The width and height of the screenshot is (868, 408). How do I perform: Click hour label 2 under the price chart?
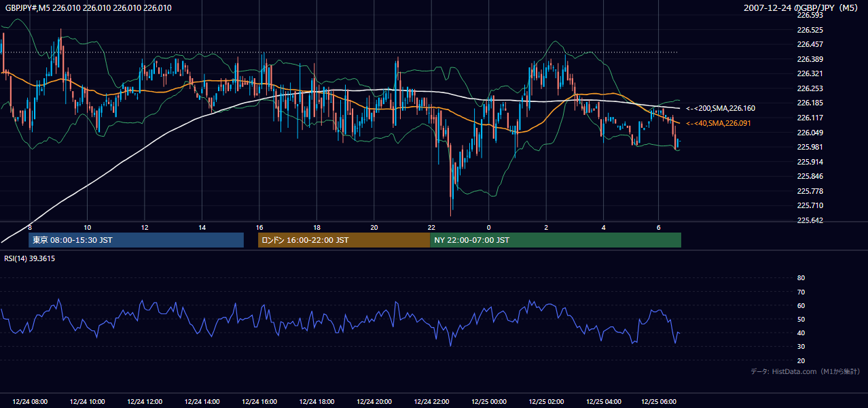pos(546,227)
